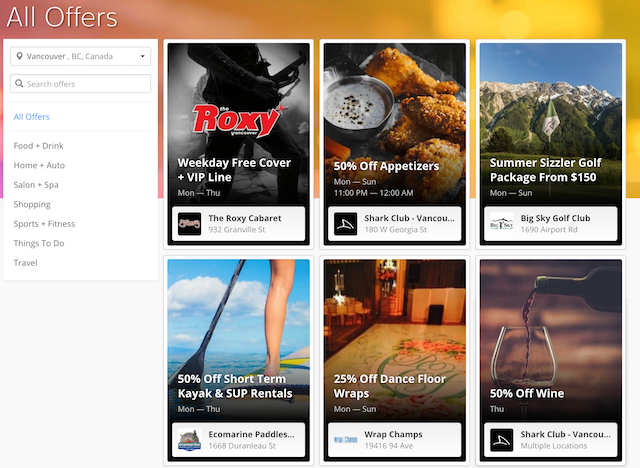Select the Home + Auto category
Viewport: 640px width, 468px height.
39,165
